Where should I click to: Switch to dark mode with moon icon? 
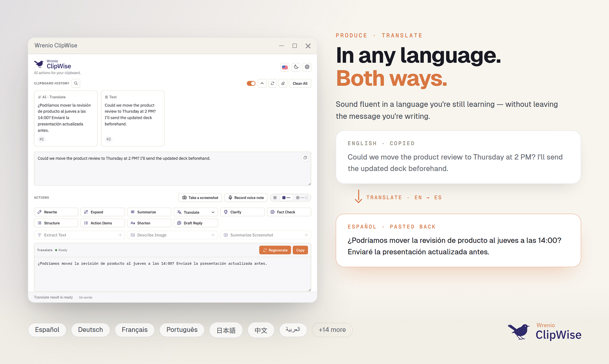[296, 67]
